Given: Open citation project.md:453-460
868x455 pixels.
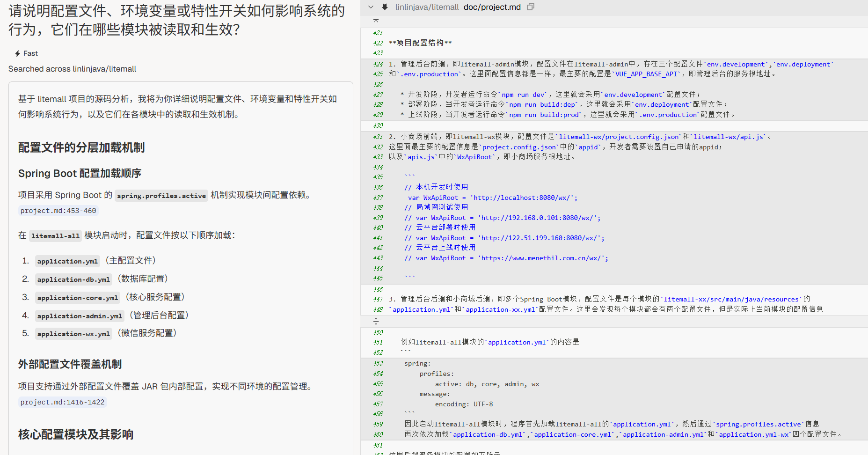Looking at the screenshot, I should (58, 211).
